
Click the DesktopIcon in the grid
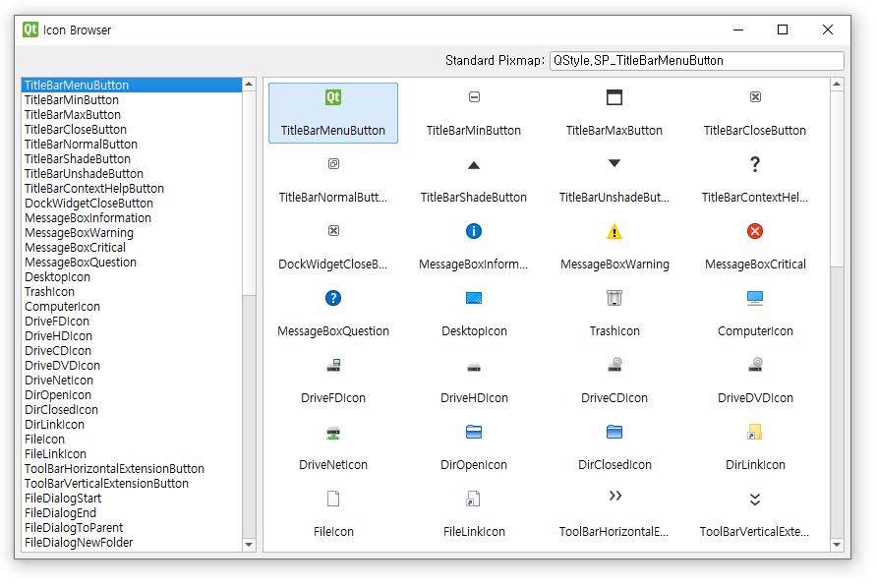click(x=474, y=298)
